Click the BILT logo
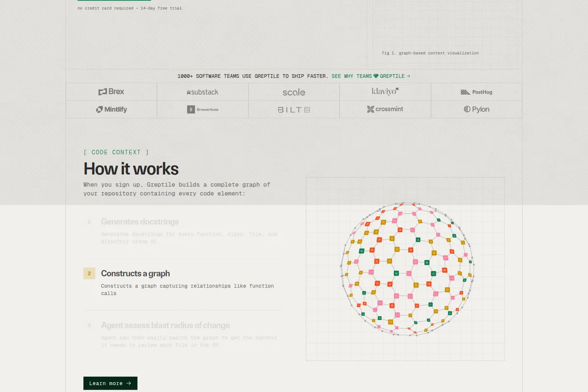This screenshot has height=392, width=588. click(294, 109)
